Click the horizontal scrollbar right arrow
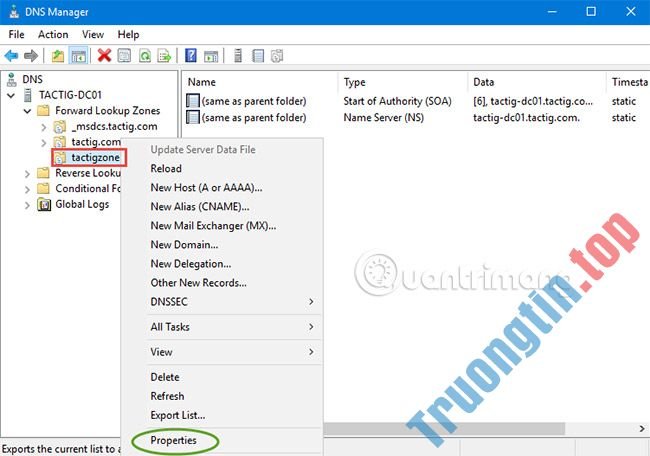Viewport: 650px width, 456px height. pos(642,429)
